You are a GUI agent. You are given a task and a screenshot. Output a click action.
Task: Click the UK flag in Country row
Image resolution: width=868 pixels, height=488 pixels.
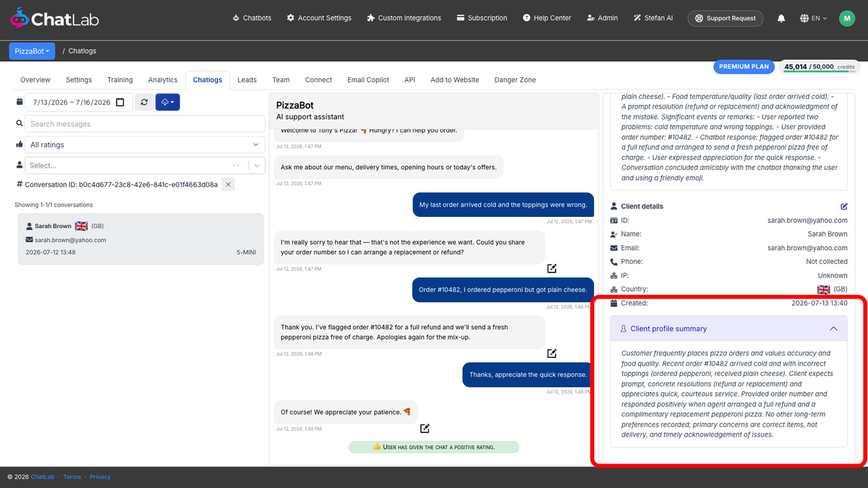[x=823, y=289]
